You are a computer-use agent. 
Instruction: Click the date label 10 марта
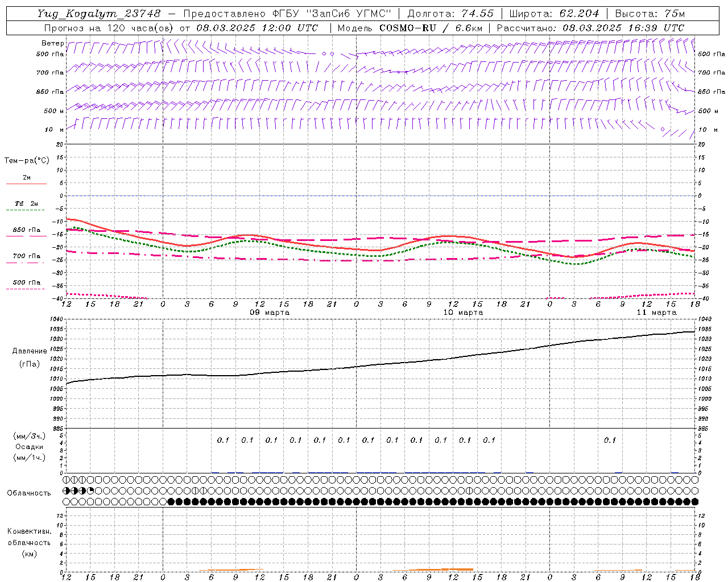pyautogui.click(x=463, y=313)
